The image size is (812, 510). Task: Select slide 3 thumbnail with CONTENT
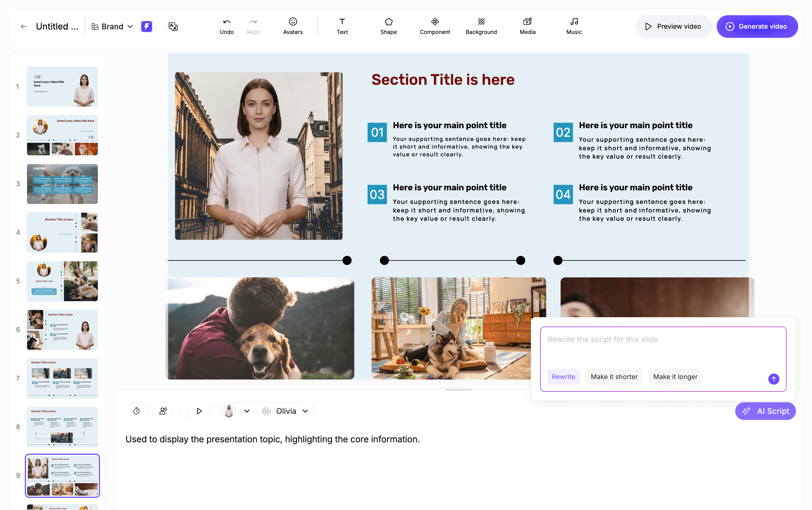(62, 184)
